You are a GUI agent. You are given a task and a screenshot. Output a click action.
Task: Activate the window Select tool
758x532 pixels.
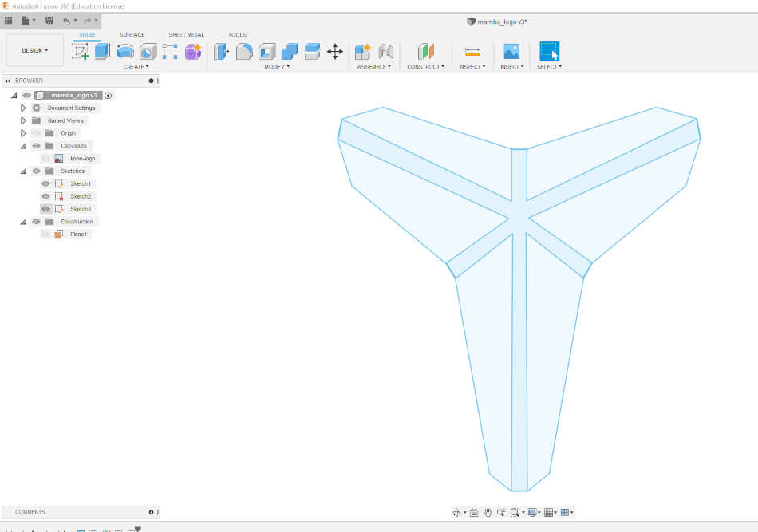(549, 51)
